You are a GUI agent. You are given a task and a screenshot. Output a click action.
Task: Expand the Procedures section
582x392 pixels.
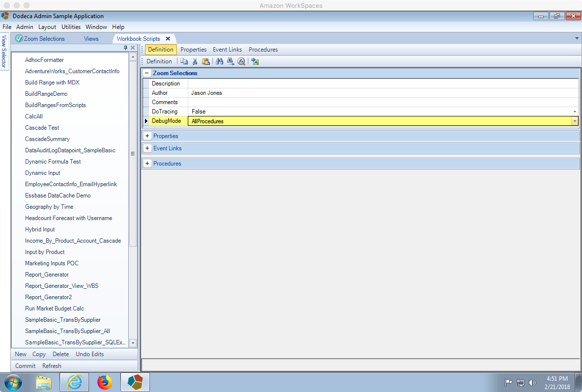tap(147, 163)
